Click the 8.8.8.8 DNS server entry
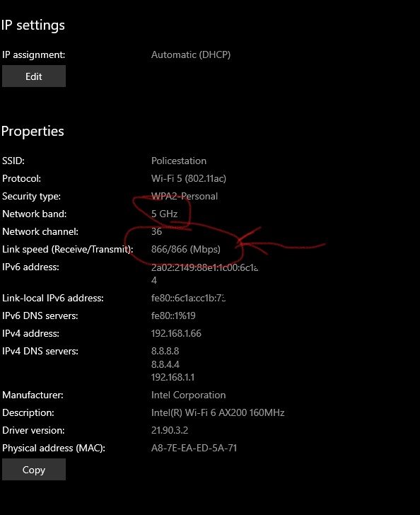Screen dimensions: 420x515 pos(165,351)
